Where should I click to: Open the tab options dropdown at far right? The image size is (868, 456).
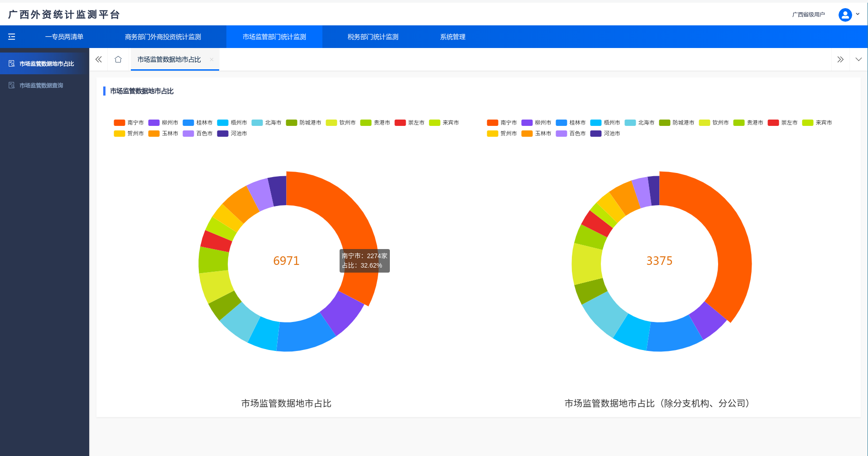pos(858,59)
